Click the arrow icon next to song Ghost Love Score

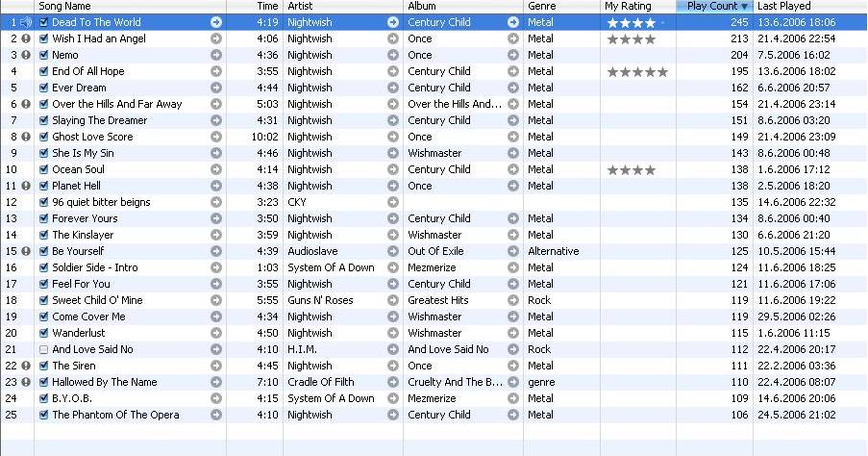pyautogui.click(x=216, y=137)
